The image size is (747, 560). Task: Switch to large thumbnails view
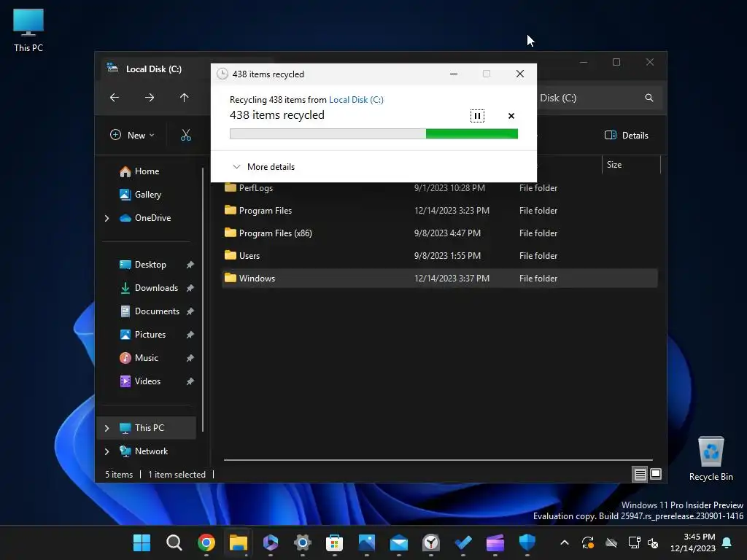coord(656,474)
